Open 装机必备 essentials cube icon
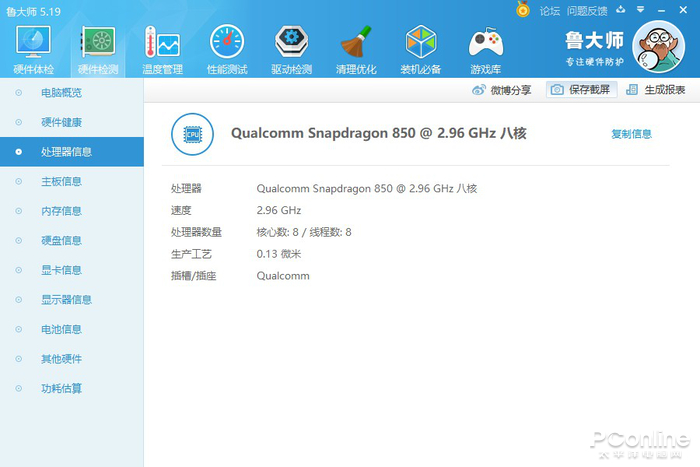Image resolution: width=700 pixels, height=467 pixels. (x=421, y=42)
